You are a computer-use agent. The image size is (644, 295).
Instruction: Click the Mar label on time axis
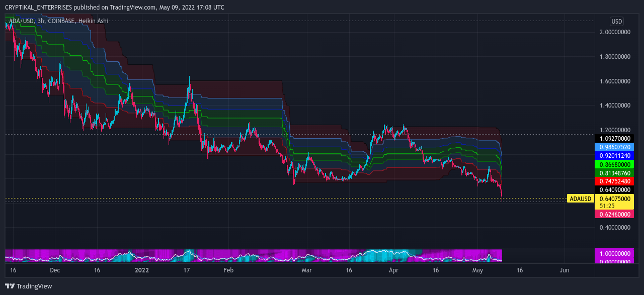(307, 270)
